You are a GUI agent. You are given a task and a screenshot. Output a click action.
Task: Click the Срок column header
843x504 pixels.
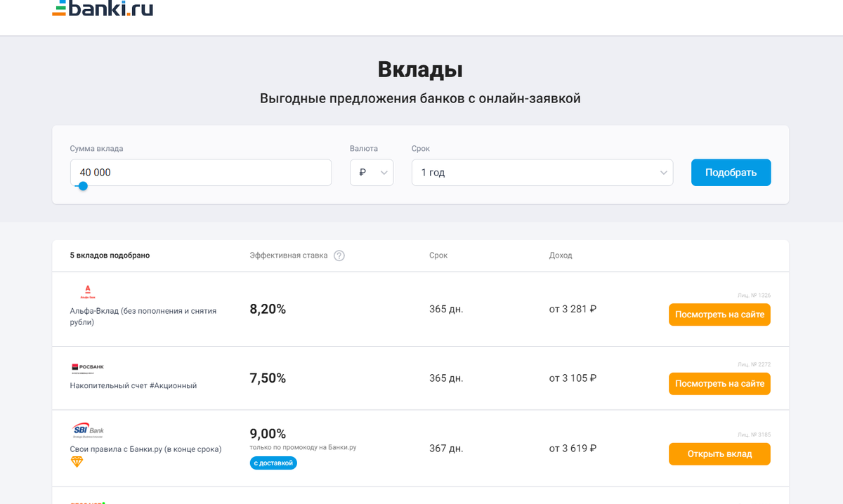coord(438,256)
